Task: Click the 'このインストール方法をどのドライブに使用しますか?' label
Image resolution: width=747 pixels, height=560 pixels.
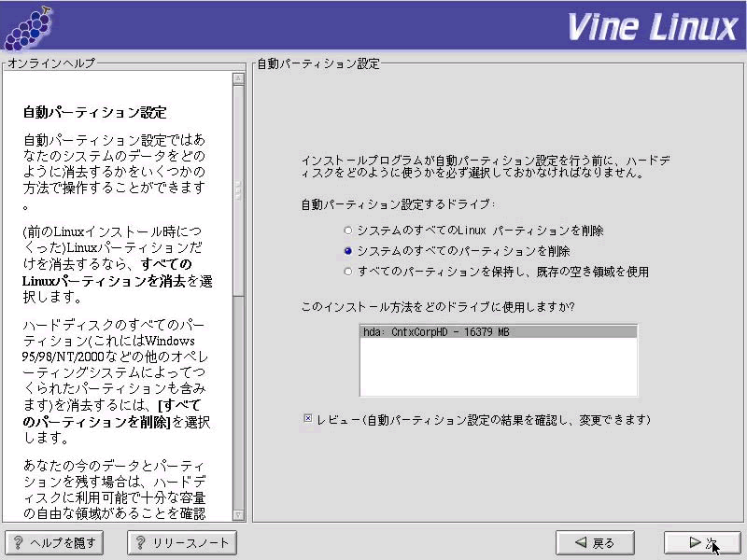Action: pos(438,307)
